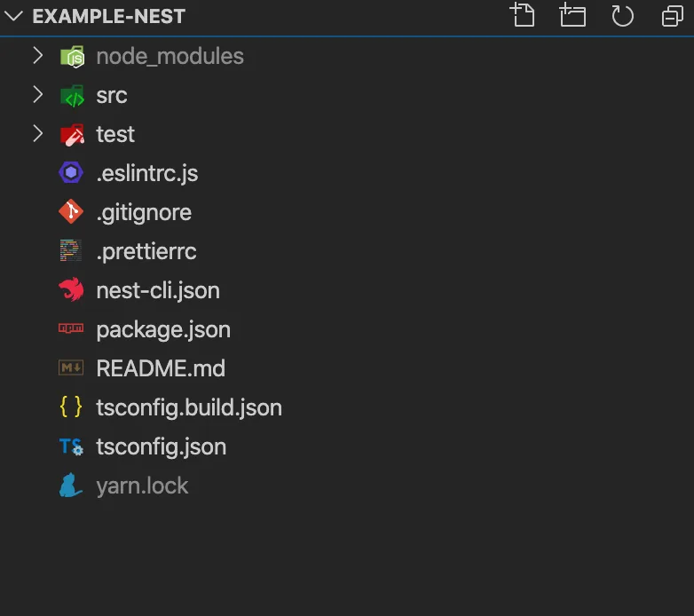The height and width of the screenshot is (616, 694).
Task: Click the npm icon beside package.json
Action: [71, 328]
